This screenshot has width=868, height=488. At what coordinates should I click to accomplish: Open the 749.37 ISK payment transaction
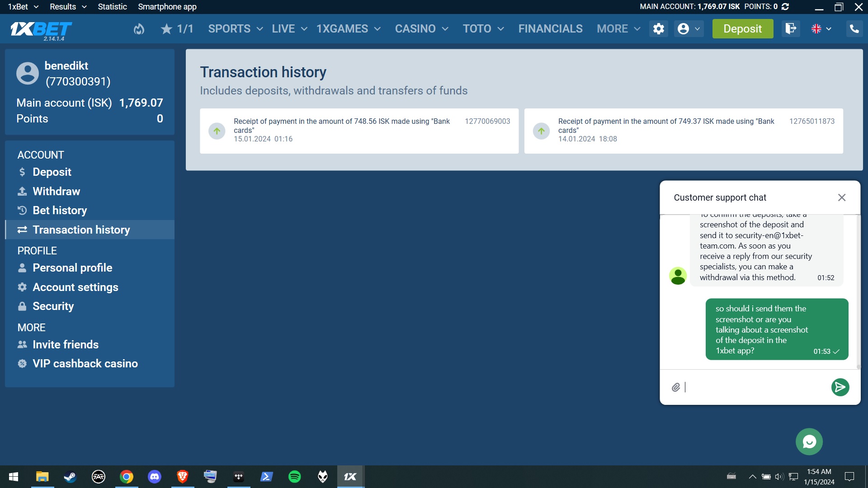pyautogui.click(x=684, y=131)
